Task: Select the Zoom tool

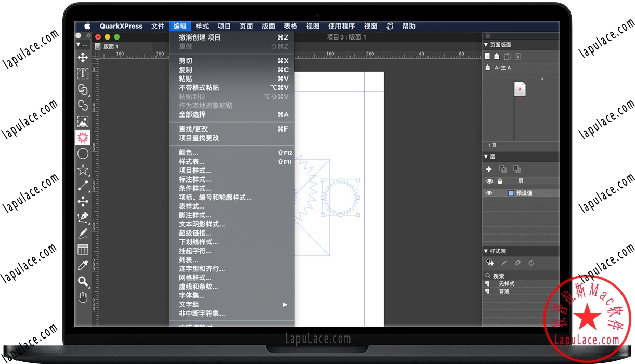Action: click(83, 281)
